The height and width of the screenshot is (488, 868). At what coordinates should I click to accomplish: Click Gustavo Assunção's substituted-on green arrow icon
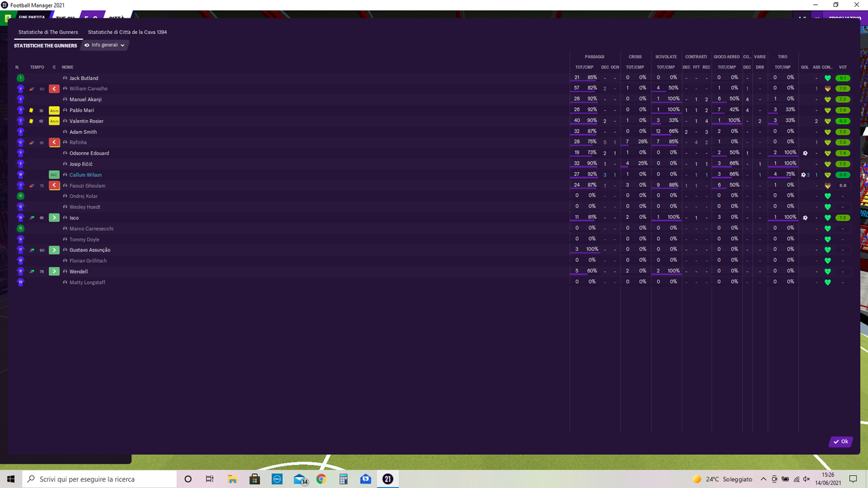click(x=54, y=250)
